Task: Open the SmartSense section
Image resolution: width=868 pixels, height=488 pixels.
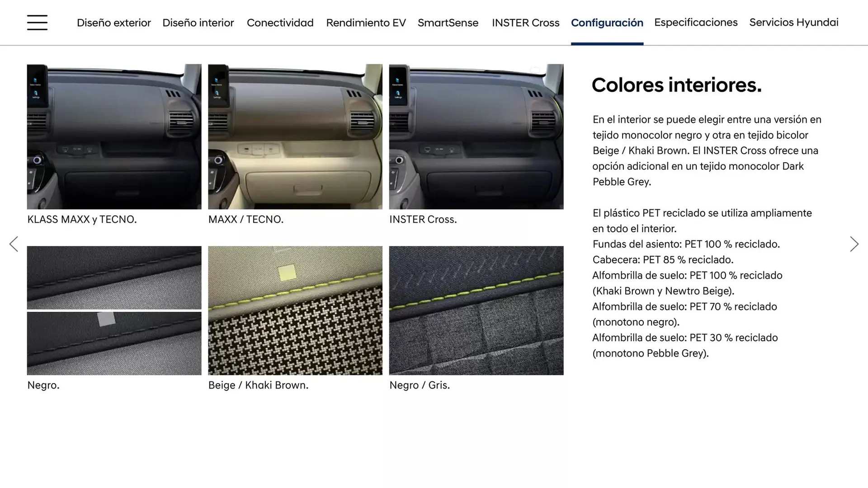Action: [448, 23]
